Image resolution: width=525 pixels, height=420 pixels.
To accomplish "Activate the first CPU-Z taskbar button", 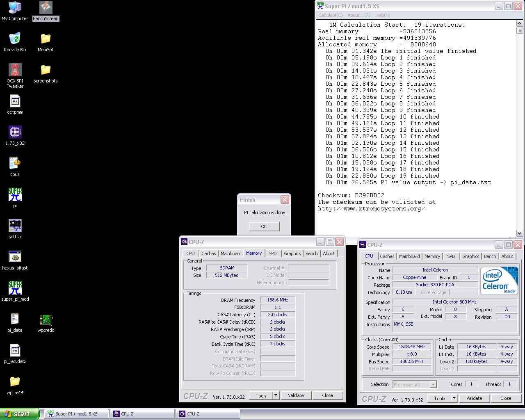I will [x=142, y=414].
